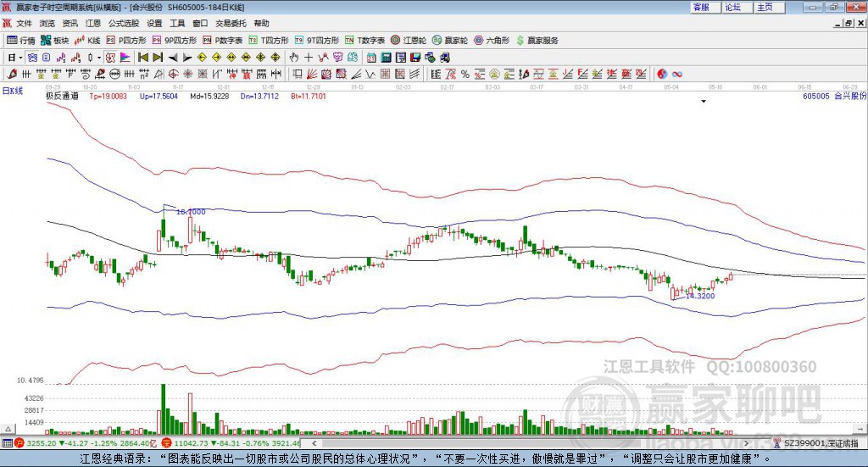Image resolution: width=868 pixels, height=467 pixels.
Task: Click the blue infinity loop icon
Action: point(676,74)
